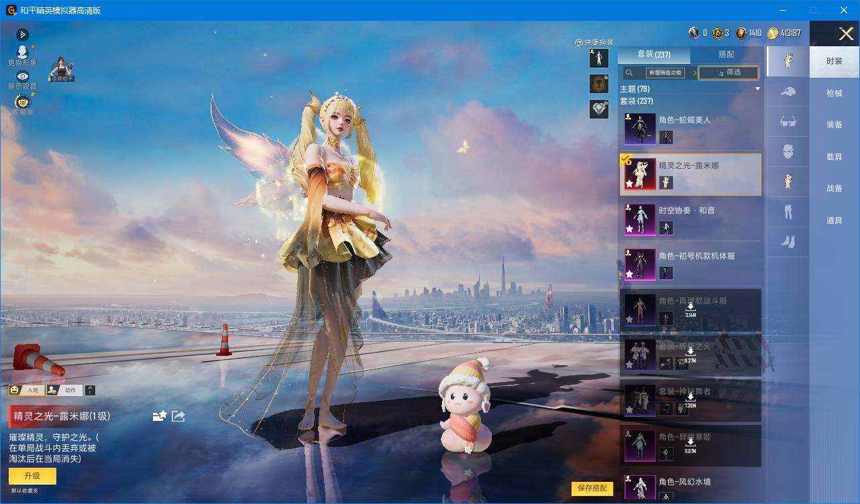Toggle the 入场 entrance option
The width and height of the screenshot is (860, 504).
(x=26, y=390)
